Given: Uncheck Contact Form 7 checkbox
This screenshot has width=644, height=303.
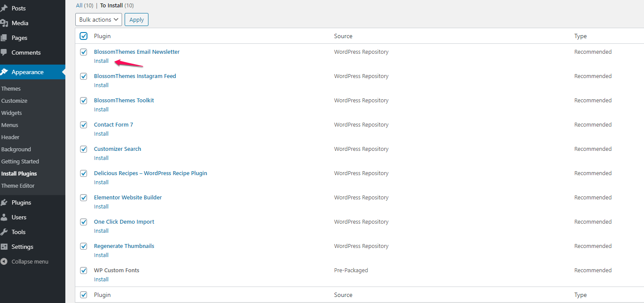Looking at the screenshot, I should click(84, 125).
